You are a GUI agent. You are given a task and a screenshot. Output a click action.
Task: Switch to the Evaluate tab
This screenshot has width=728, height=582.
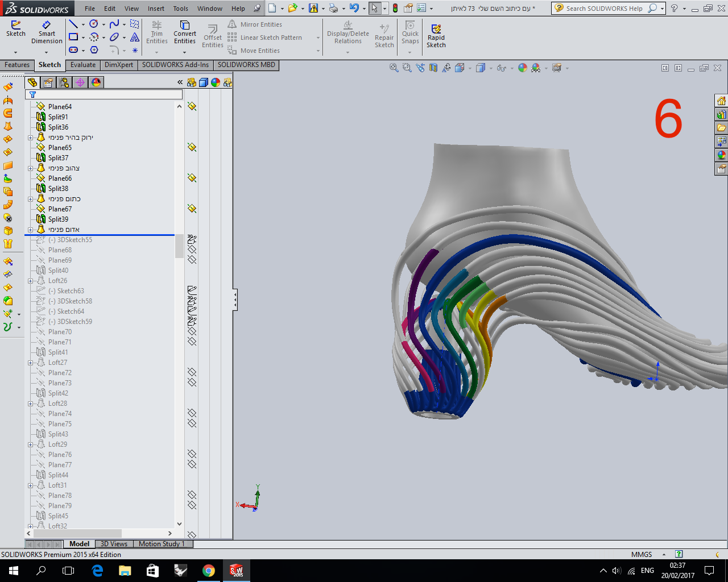pyautogui.click(x=83, y=65)
